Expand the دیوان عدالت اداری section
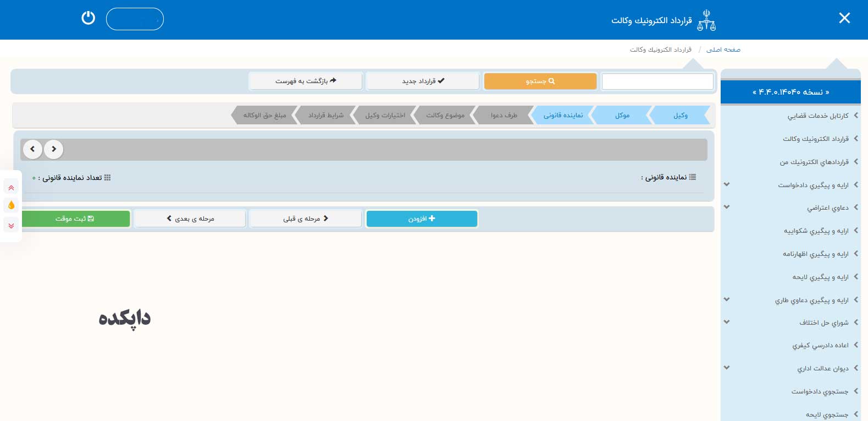The image size is (868, 421). click(727, 368)
